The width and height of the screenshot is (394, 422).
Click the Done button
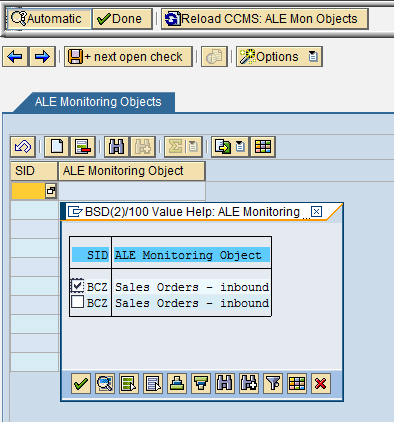[x=122, y=19]
